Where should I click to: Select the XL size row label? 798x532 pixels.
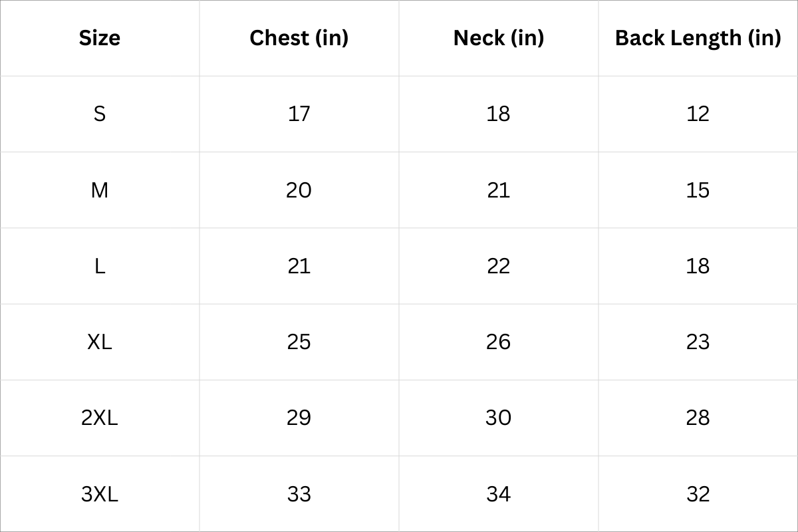point(100,342)
